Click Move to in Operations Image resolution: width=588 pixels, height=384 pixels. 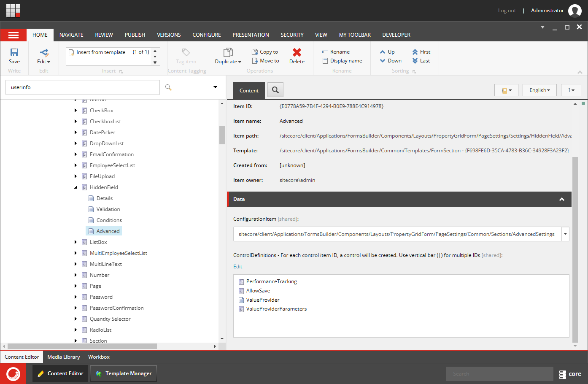(x=265, y=61)
